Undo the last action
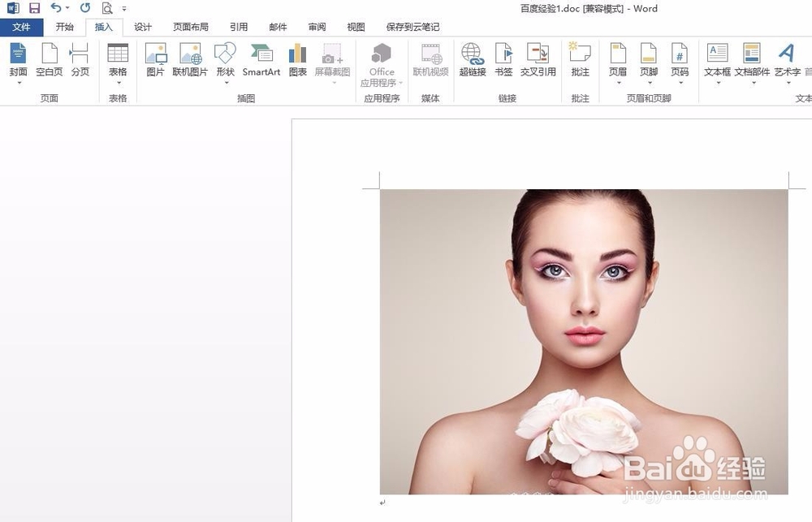The image size is (812, 522). point(55,8)
